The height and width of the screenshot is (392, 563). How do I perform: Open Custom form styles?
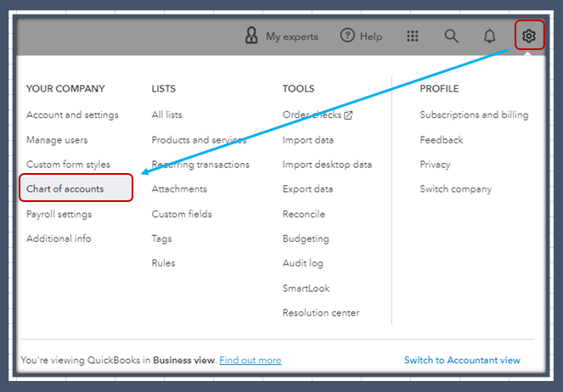(x=68, y=165)
